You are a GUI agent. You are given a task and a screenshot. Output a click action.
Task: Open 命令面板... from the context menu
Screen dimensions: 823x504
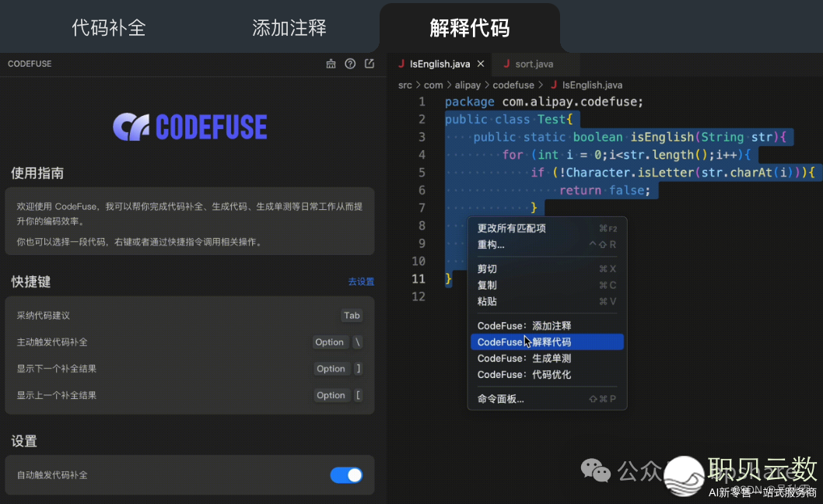pyautogui.click(x=500, y=399)
